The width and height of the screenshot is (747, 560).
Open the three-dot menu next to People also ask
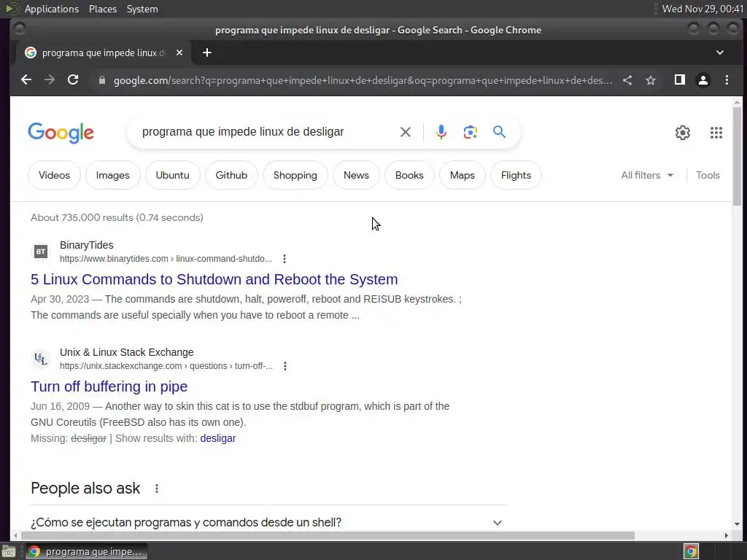(157, 489)
